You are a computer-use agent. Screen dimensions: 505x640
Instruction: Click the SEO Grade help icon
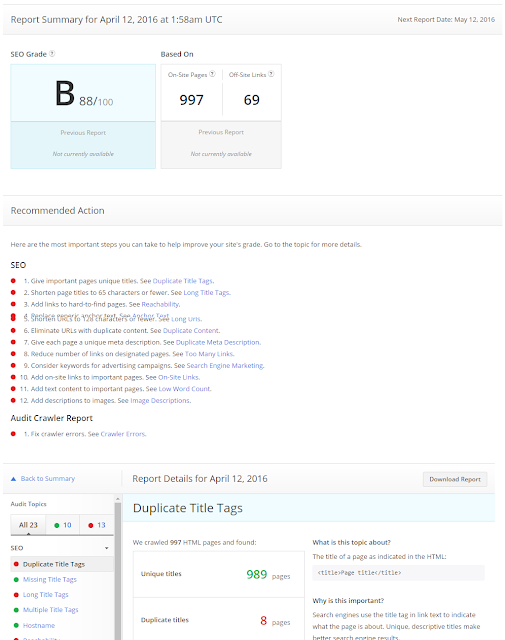52,53
